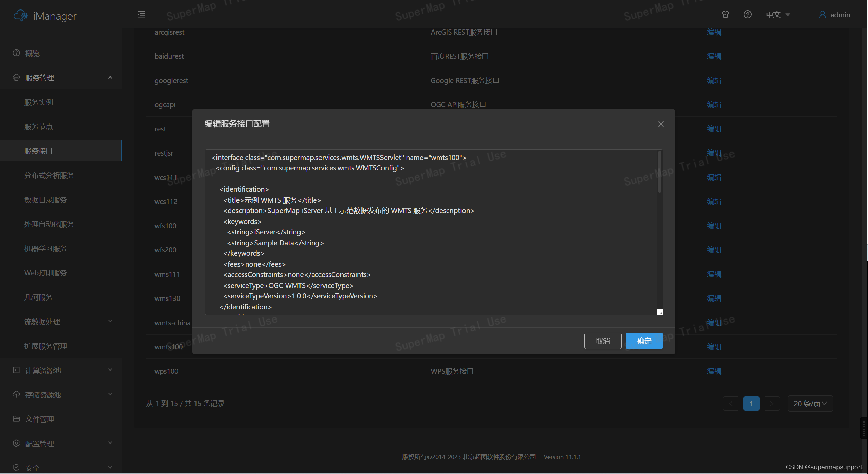The image size is (868, 474).
Task: Confirm with the 确定 button
Action: pyautogui.click(x=644, y=341)
